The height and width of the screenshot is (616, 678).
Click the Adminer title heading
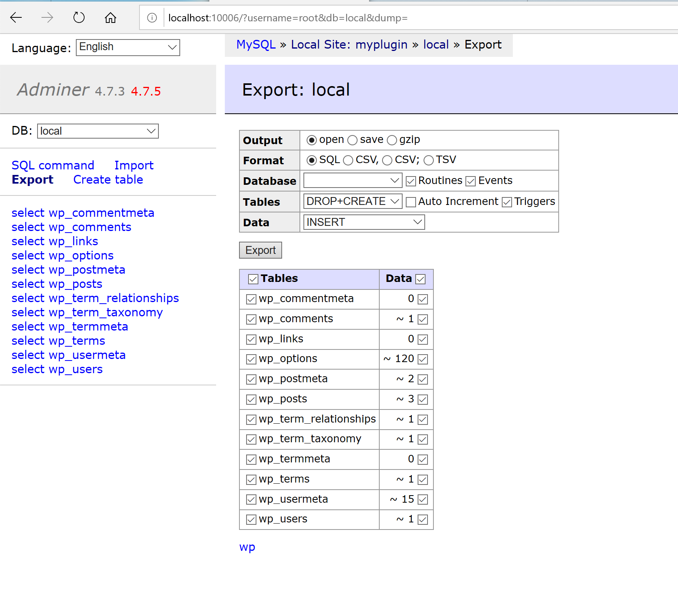[x=53, y=90]
